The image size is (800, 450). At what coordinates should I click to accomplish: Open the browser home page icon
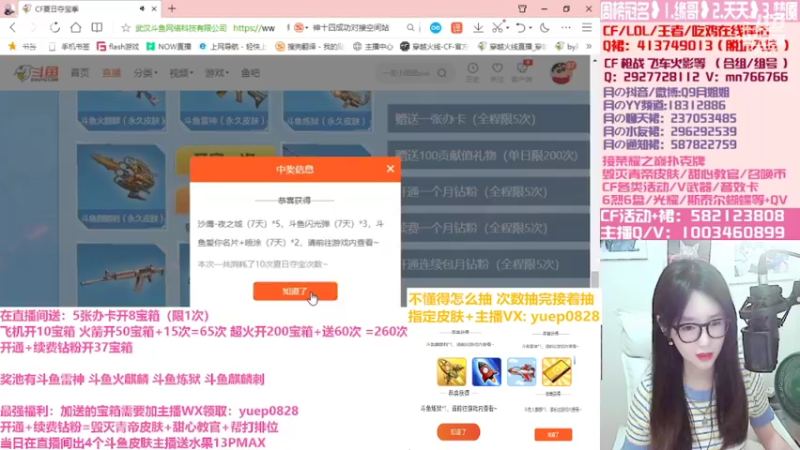(76, 28)
